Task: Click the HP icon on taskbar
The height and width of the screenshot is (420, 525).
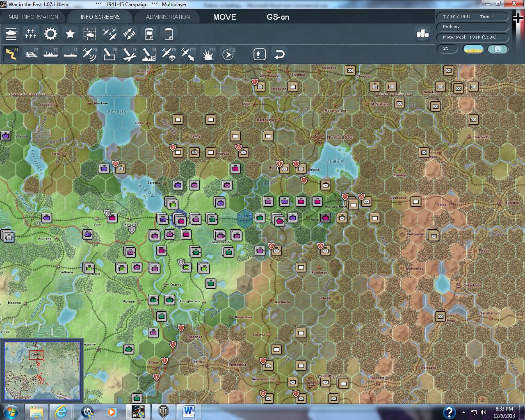Action: coord(87,412)
